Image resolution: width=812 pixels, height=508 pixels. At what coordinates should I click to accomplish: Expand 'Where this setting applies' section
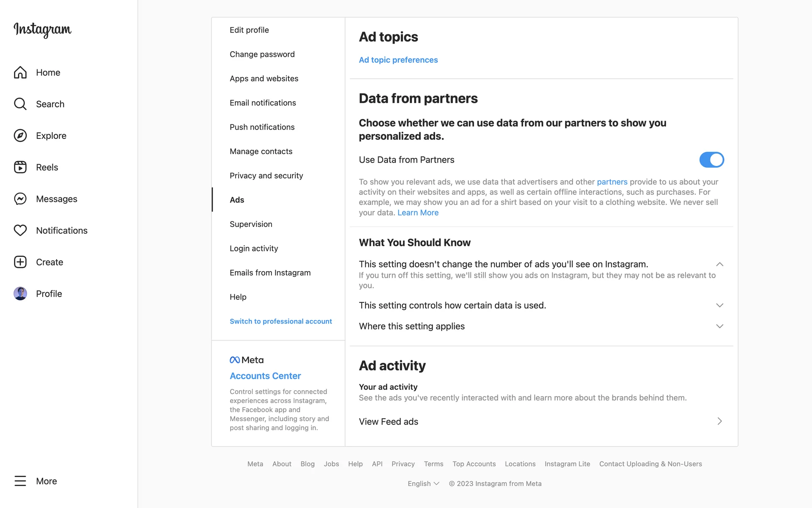(719, 326)
